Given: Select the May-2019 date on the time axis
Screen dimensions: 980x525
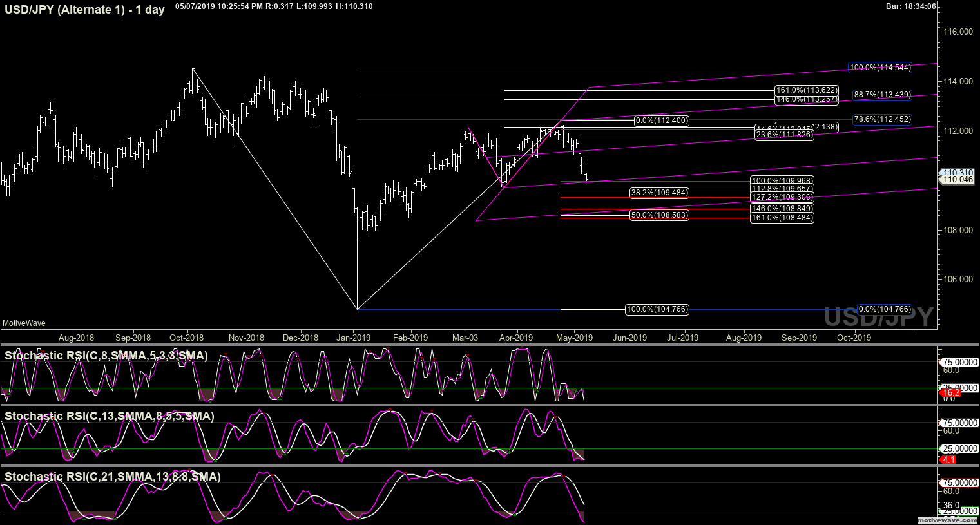Looking at the screenshot, I should [575, 338].
